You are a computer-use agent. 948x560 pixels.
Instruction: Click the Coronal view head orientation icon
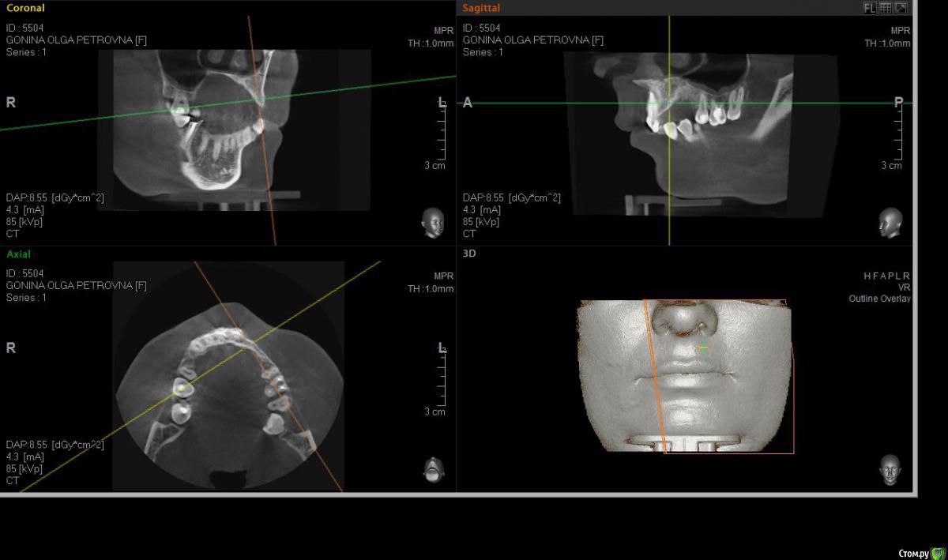click(x=432, y=223)
